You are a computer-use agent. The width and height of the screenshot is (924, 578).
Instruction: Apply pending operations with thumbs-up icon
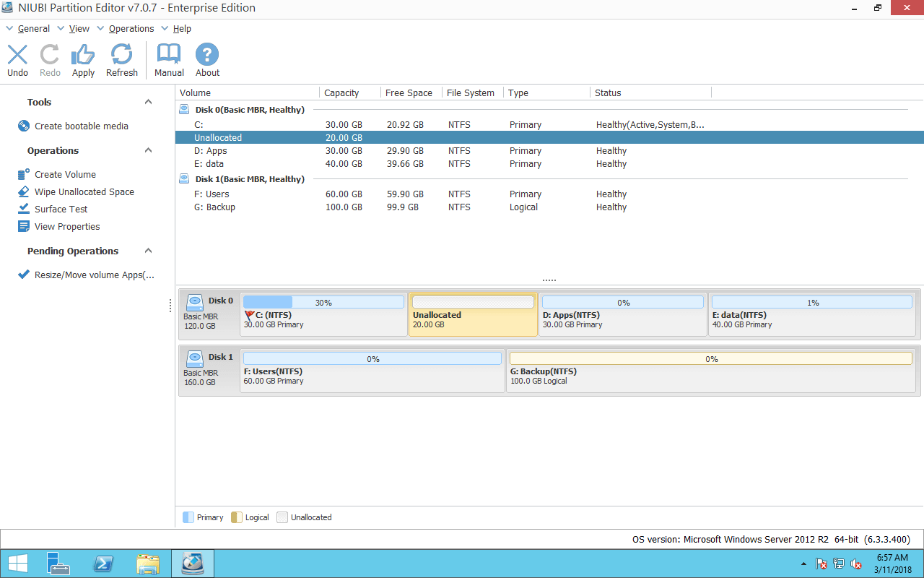pos(83,55)
